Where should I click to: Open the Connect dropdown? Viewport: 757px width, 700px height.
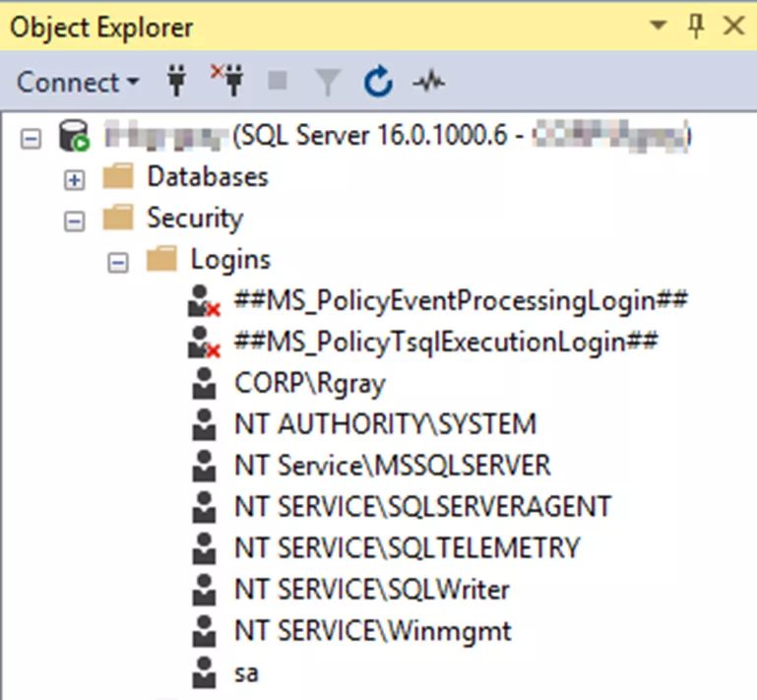click(x=77, y=82)
